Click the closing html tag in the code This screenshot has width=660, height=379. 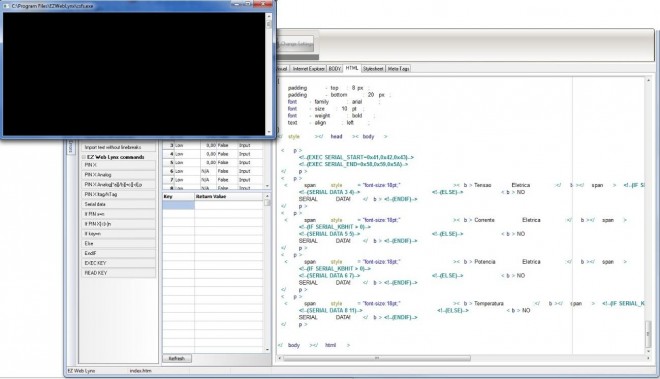pos(330,345)
